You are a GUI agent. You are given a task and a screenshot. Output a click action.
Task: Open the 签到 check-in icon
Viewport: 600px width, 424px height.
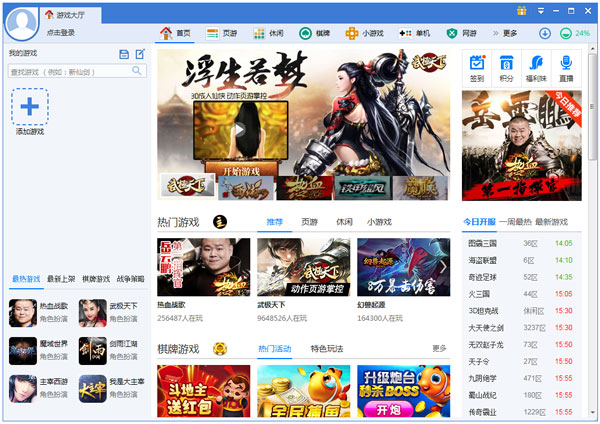pyautogui.click(x=477, y=68)
